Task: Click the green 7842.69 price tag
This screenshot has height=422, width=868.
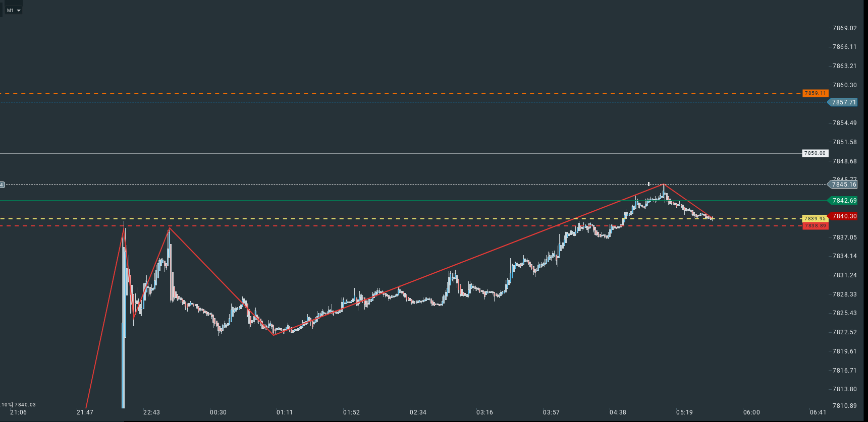Action: tap(844, 201)
